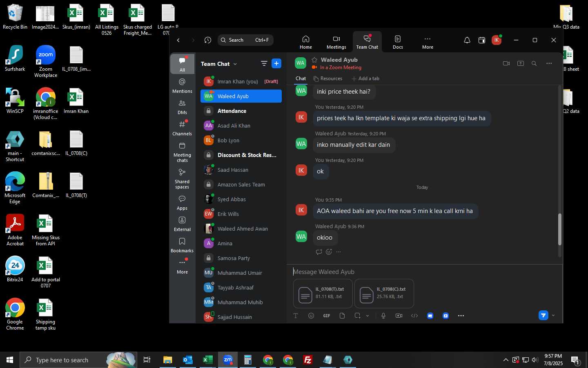Open more actions for okioo message
Viewport: 588px width, 368px height.
point(339,252)
